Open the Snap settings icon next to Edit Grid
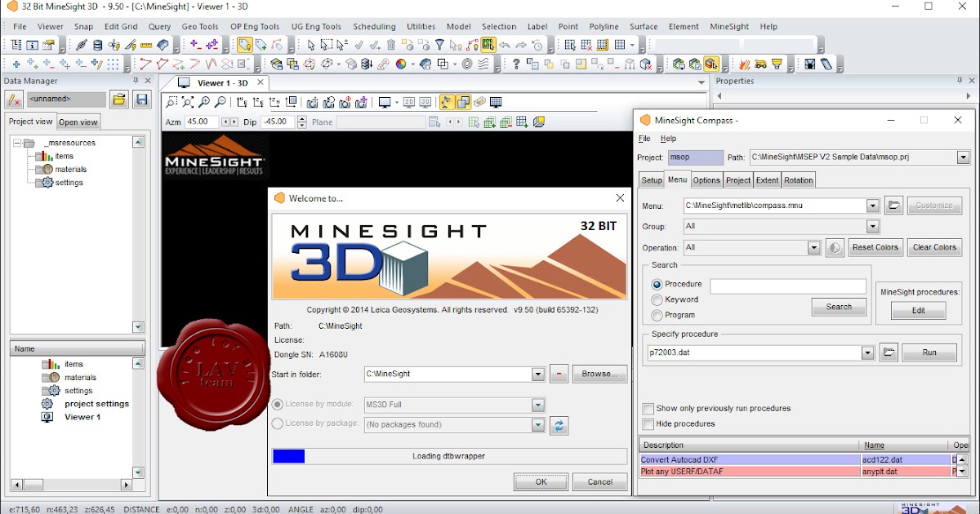 (x=85, y=26)
